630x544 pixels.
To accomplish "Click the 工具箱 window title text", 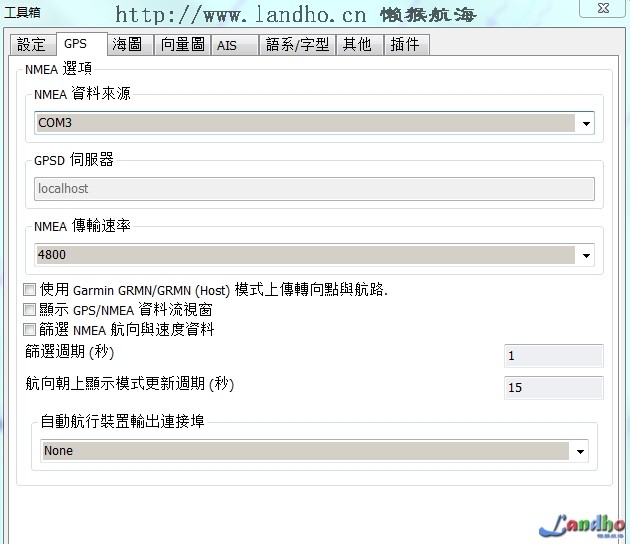I will click(22, 12).
